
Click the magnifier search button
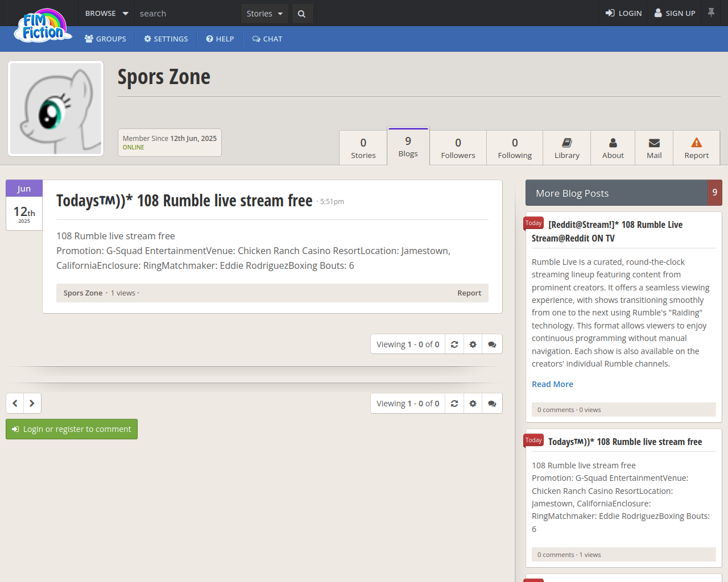point(302,14)
